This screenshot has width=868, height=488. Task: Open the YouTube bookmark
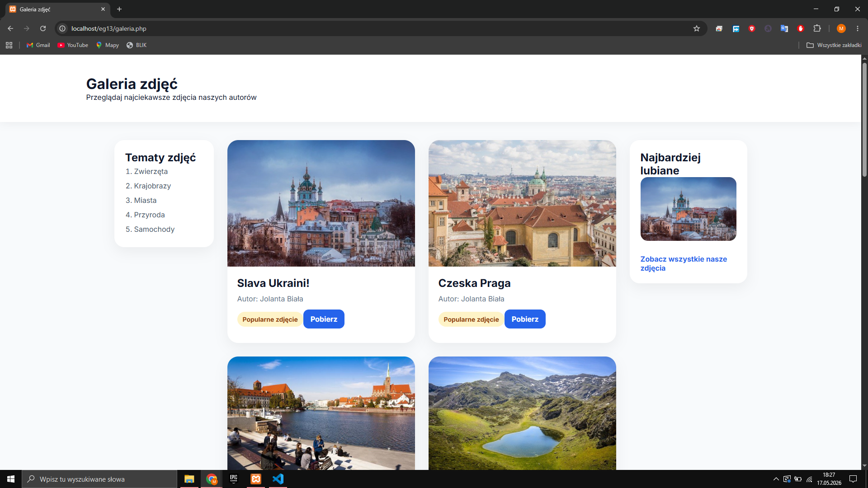[73, 45]
